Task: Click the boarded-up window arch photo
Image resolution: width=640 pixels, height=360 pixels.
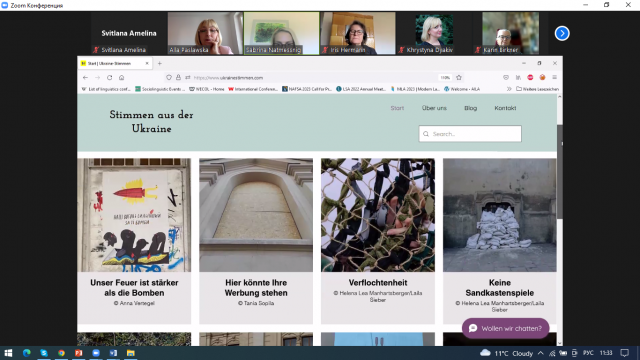Action: (256, 215)
